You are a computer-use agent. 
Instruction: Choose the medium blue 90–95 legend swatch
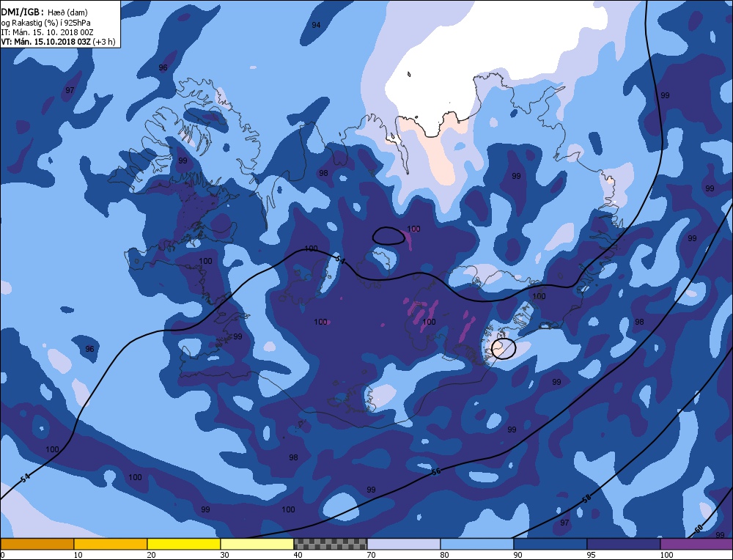click(550, 544)
